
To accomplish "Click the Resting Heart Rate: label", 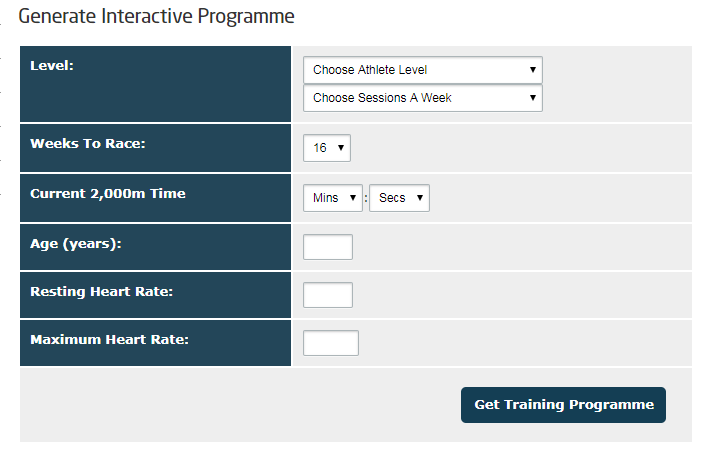I will [x=101, y=292].
